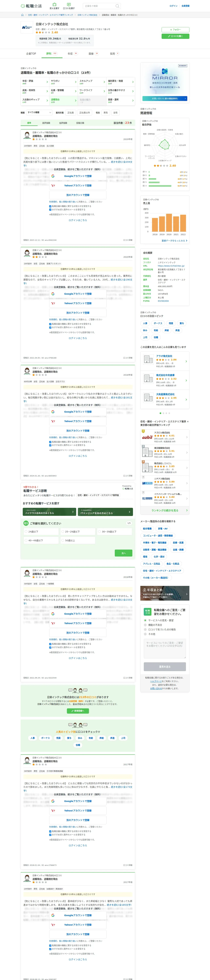Switch to 年収 tab

click(72, 54)
